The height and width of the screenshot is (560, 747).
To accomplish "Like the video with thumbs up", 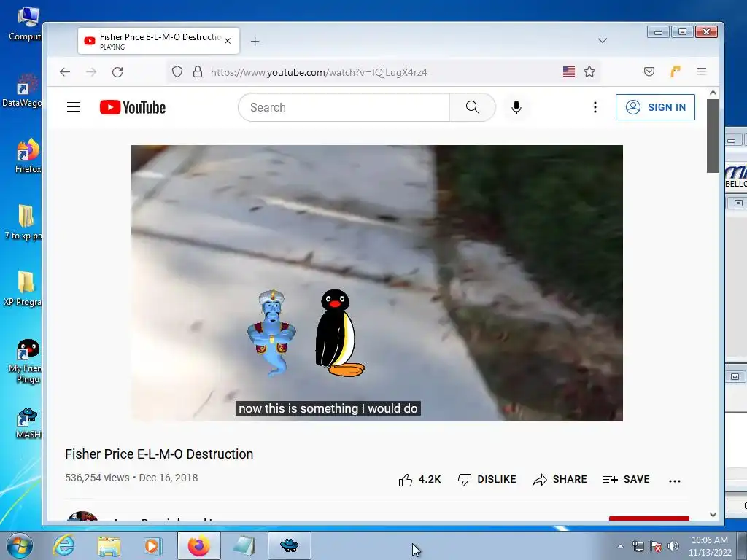I will click(419, 480).
